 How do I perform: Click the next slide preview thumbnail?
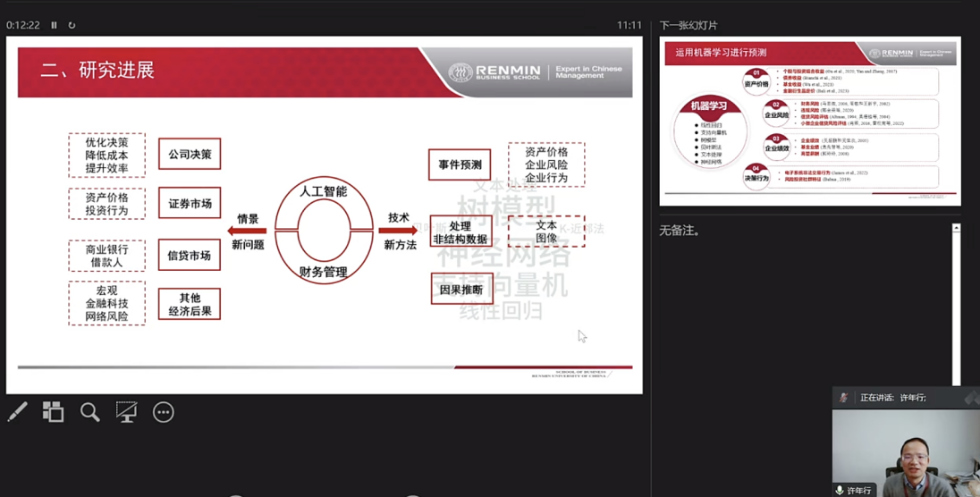809,121
